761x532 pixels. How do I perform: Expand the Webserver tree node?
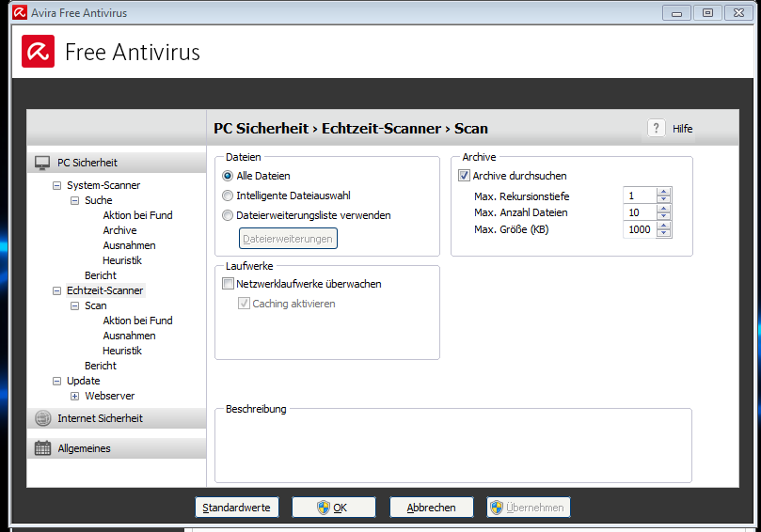click(x=74, y=396)
